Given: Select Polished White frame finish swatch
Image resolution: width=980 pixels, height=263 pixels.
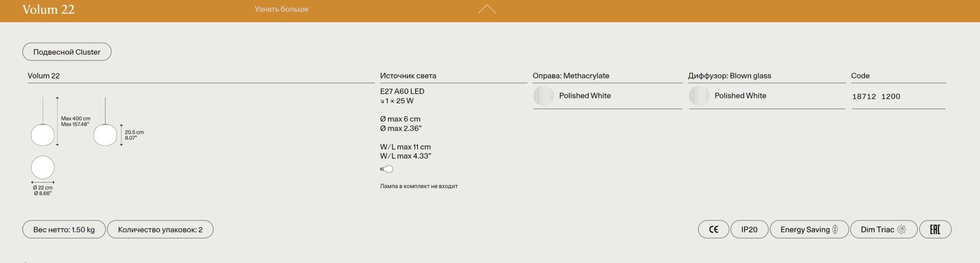Looking at the screenshot, I should tap(544, 96).
